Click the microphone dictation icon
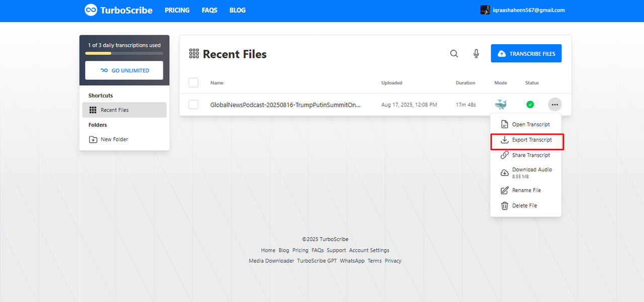Screen dimensions: 644x302 point(475,53)
